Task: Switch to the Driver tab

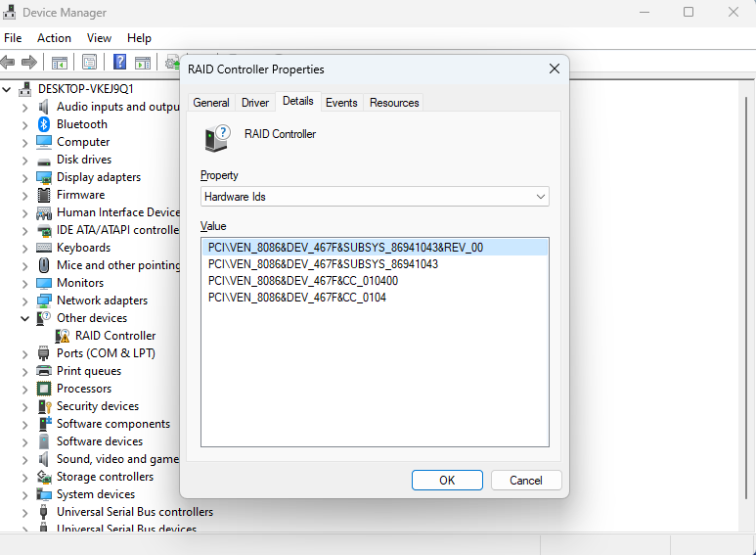Action: pyautogui.click(x=255, y=103)
